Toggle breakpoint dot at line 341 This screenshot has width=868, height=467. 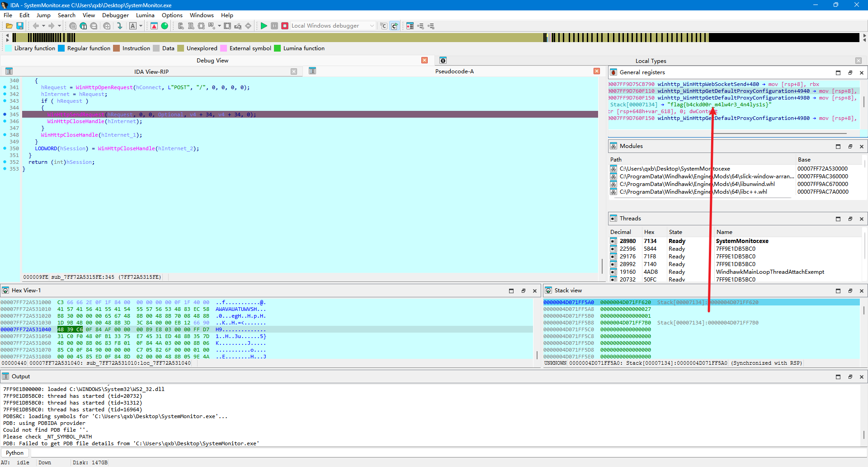5,87
